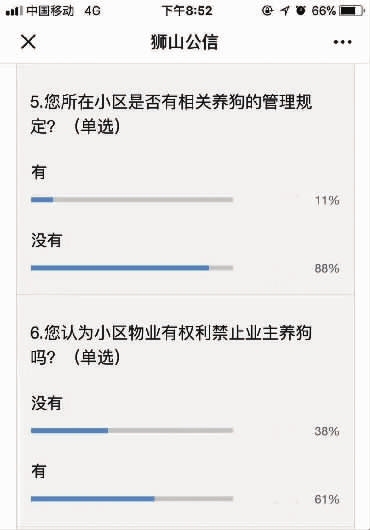Tap the 狮山公信 page title
The height and width of the screenshot is (530, 370).
pos(184,42)
